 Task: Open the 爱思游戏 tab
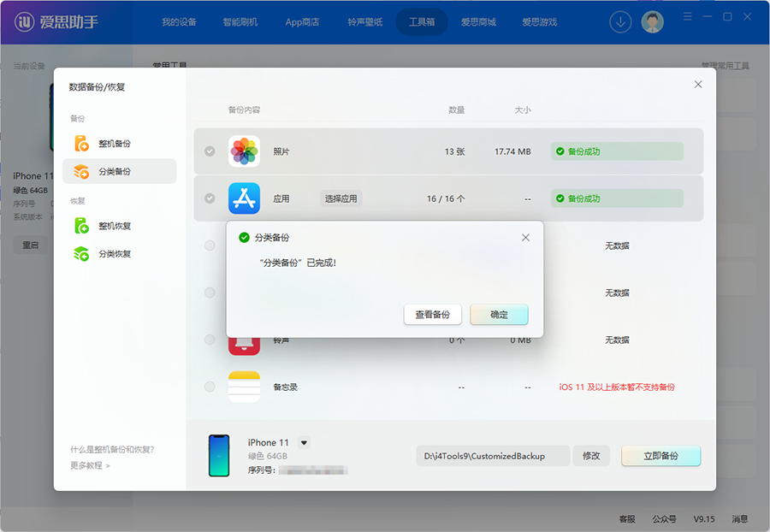click(x=539, y=22)
